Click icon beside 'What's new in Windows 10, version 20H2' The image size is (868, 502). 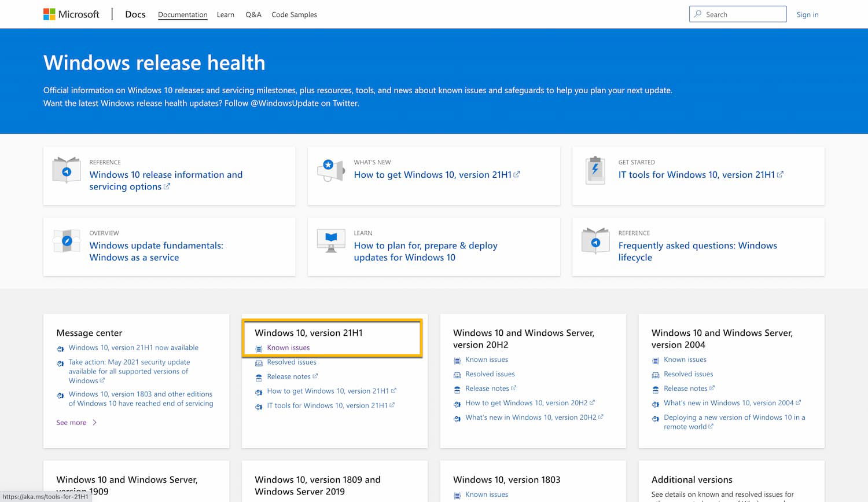coord(457,418)
